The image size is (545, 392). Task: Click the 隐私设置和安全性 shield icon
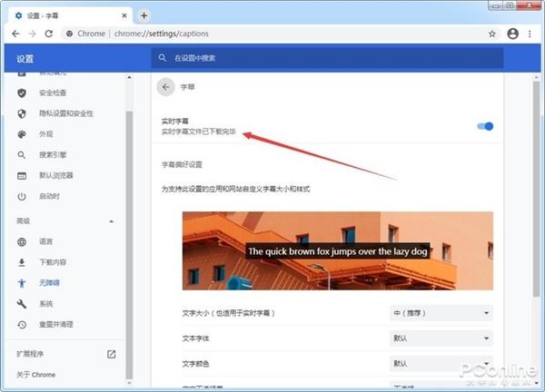[22, 113]
